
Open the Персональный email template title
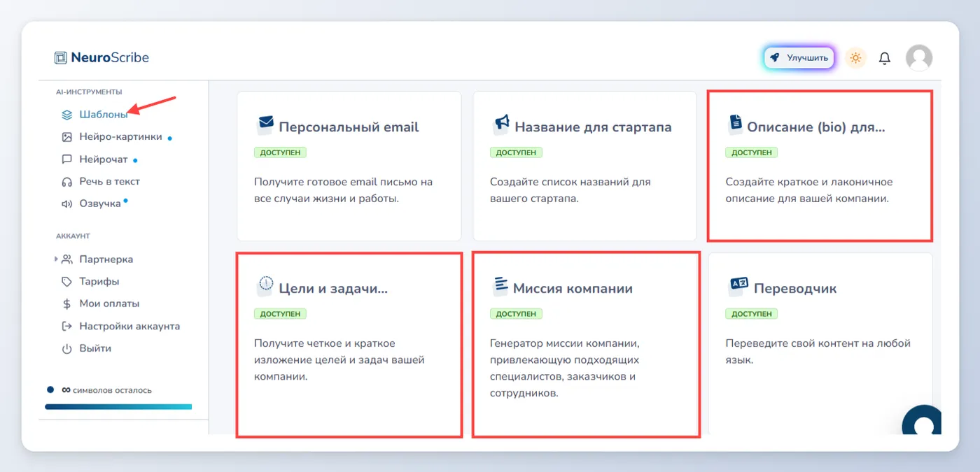pyautogui.click(x=349, y=127)
